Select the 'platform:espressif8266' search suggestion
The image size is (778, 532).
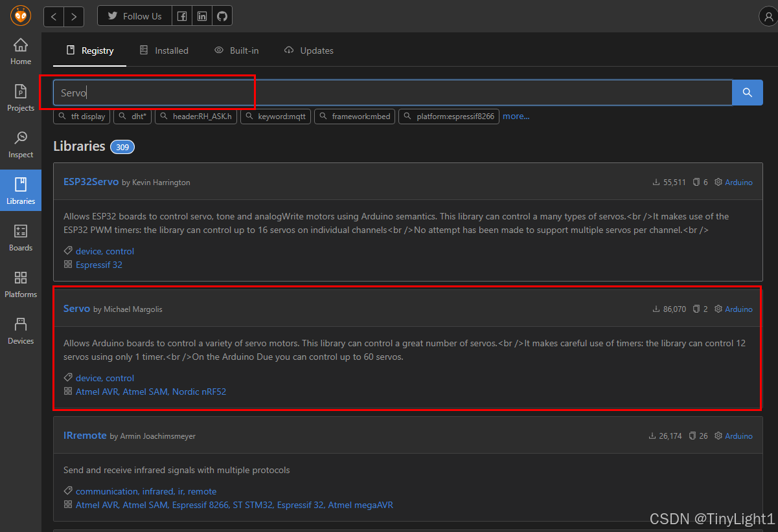[x=449, y=116]
